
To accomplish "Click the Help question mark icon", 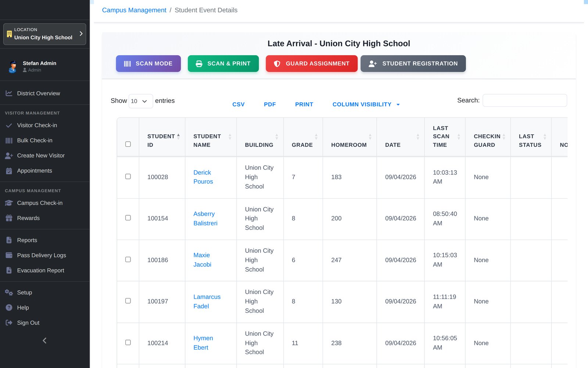I will tap(9, 308).
